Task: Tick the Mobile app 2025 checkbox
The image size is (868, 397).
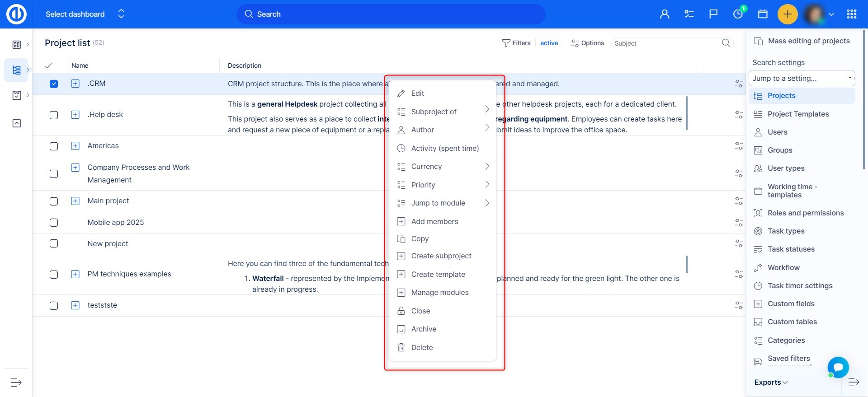Action: click(x=54, y=223)
